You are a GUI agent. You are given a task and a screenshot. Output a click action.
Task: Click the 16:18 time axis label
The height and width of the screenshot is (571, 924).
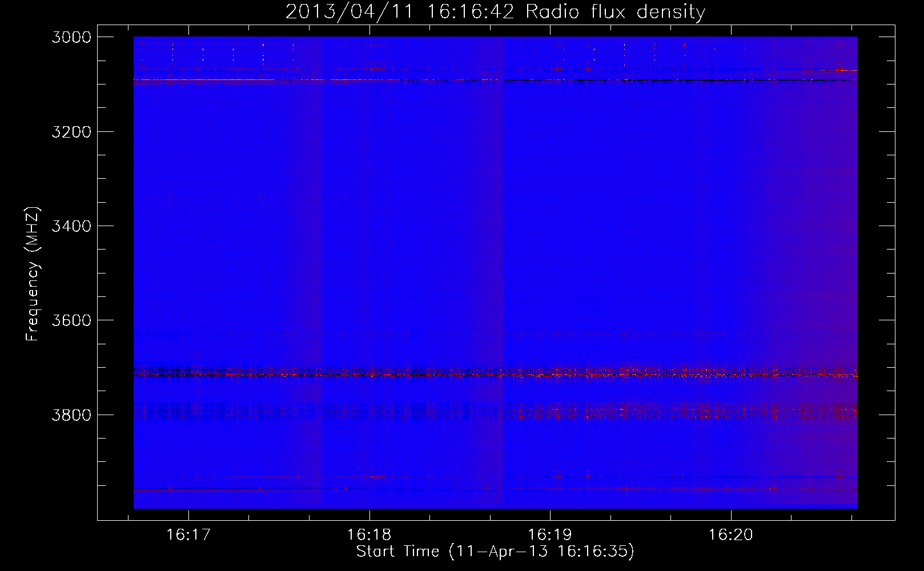(369, 534)
